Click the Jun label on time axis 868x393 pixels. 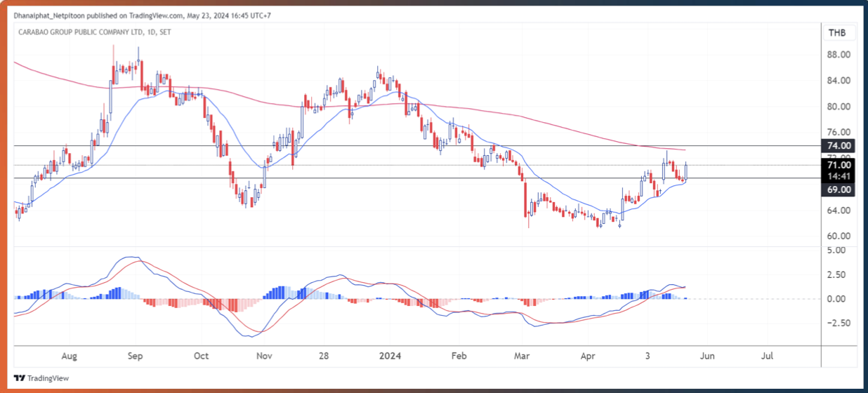(707, 356)
